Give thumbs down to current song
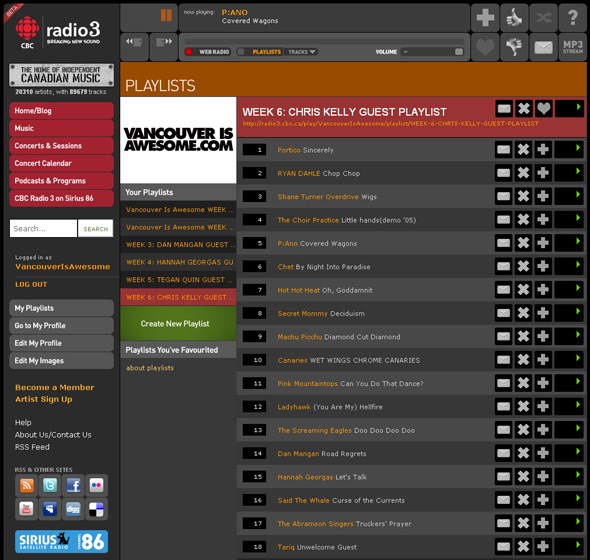The height and width of the screenshot is (560, 590). click(x=514, y=47)
